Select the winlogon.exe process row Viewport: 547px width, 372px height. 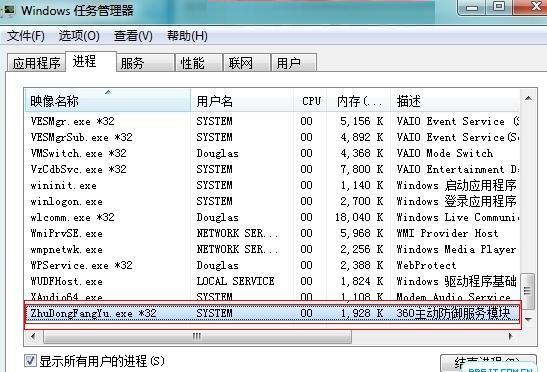pyautogui.click(x=272, y=201)
